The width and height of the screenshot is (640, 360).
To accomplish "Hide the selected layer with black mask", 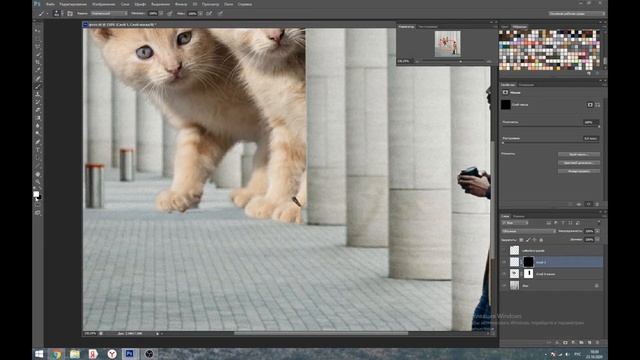I will tap(505, 262).
